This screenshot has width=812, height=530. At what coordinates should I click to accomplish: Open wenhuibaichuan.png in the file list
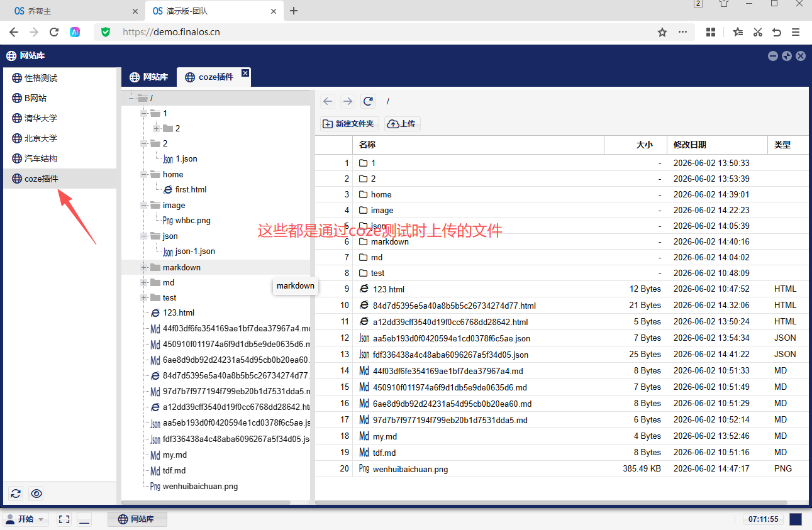[410, 469]
